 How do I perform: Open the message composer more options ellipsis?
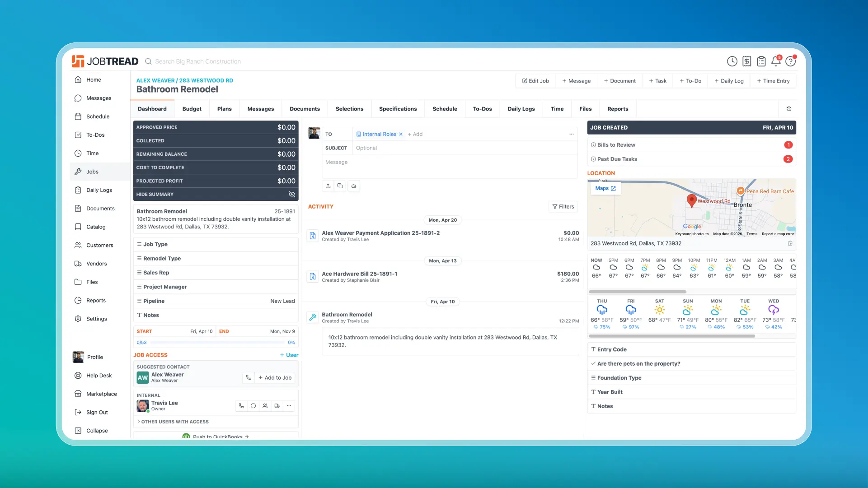pos(572,134)
